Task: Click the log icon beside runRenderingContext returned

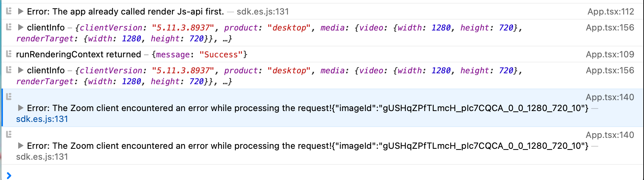Action: pyautogui.click(x=9, y=54)
